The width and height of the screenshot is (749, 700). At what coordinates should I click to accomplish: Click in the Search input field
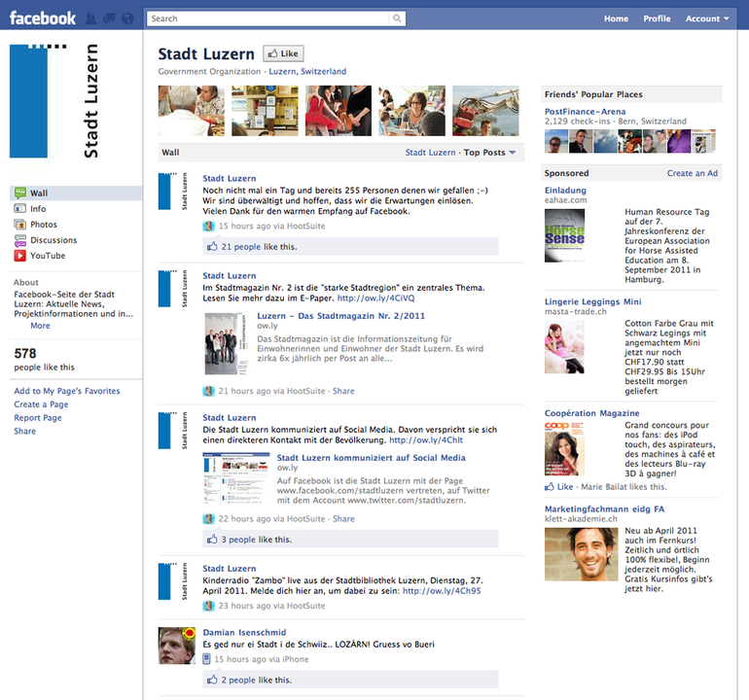click(268, 18)
